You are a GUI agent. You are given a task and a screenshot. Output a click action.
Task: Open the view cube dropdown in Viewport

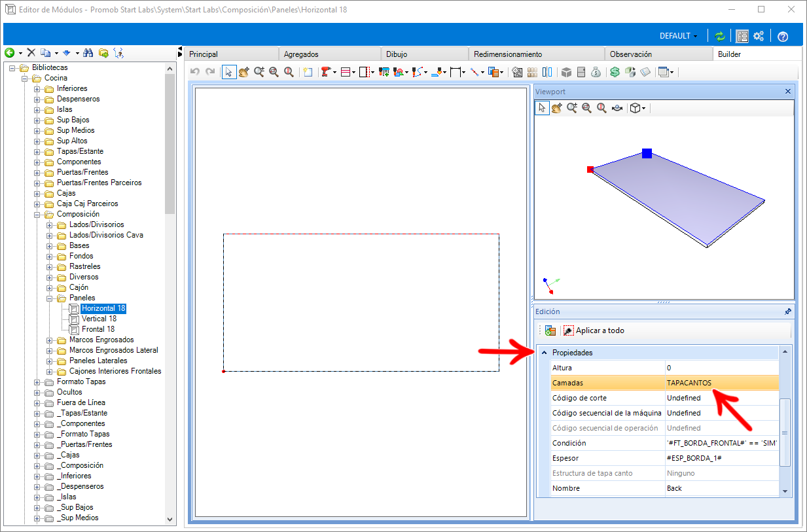(x=637, y=108)
